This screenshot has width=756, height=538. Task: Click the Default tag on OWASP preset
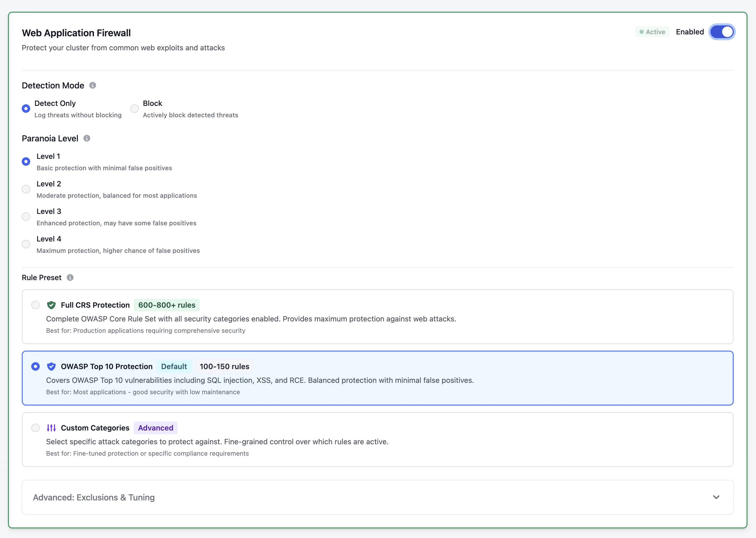(x=174, y=366)
